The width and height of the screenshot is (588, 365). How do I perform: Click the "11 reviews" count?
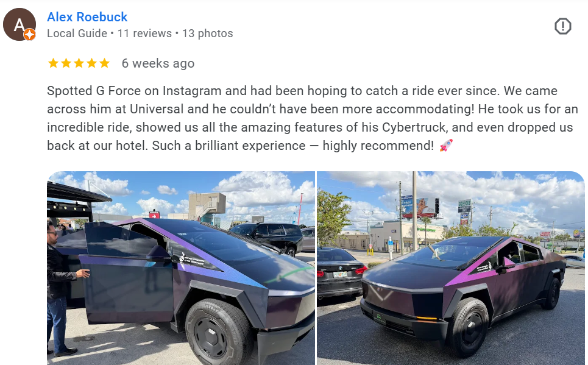[144, 34]
